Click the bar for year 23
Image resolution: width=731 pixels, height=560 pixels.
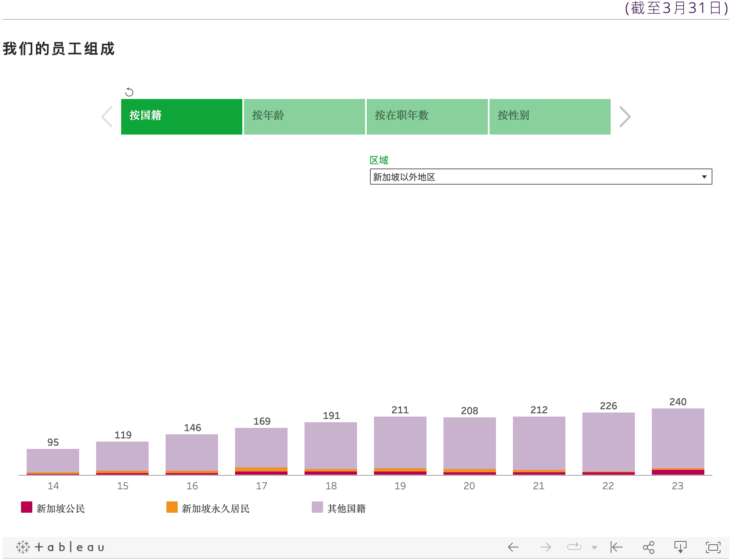pyautogui.click(x=678, y=442)
